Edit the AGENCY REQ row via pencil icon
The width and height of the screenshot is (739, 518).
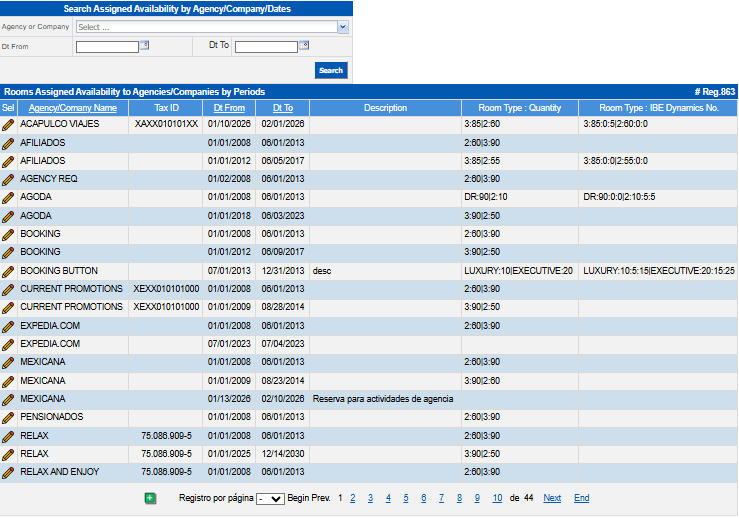[8, 179]
